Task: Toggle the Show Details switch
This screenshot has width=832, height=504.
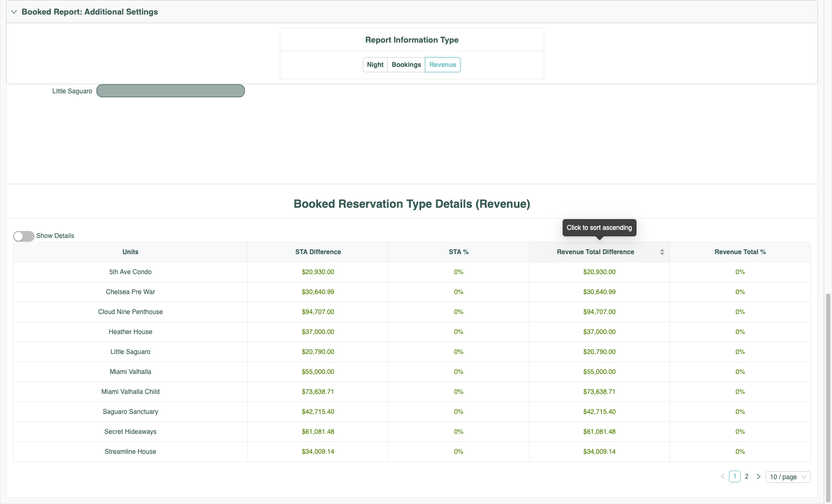Action: [x=24, y=236]
